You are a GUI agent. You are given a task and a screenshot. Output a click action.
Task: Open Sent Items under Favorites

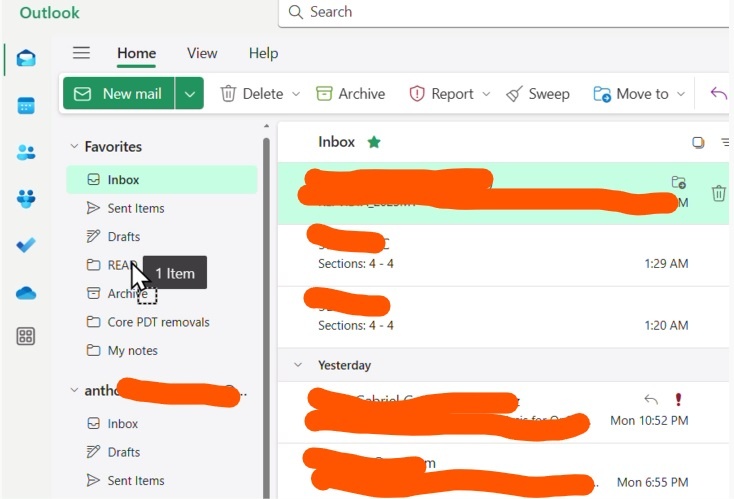pyautogui.click(x=162, y=208)
